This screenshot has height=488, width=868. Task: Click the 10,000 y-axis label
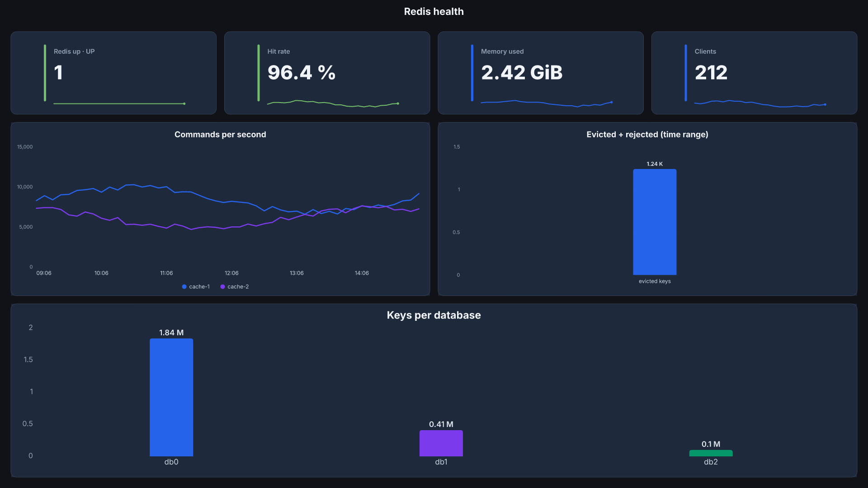[25, 187]
